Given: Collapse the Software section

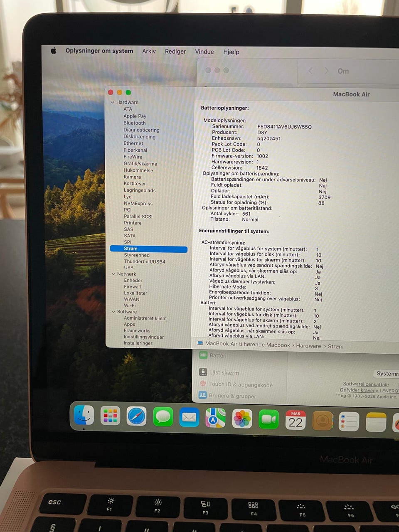Looking at the screenshot, I should 113,312.
